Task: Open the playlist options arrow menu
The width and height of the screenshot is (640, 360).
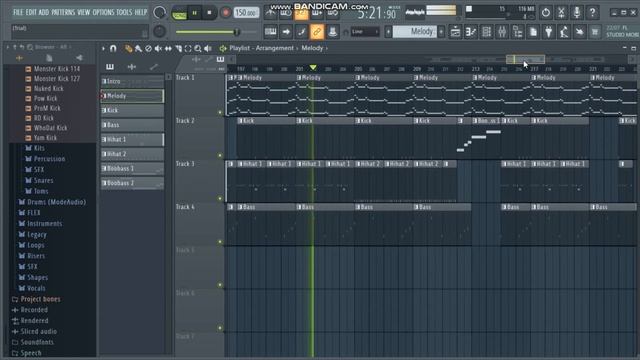Action: click(x=103, y=49)
